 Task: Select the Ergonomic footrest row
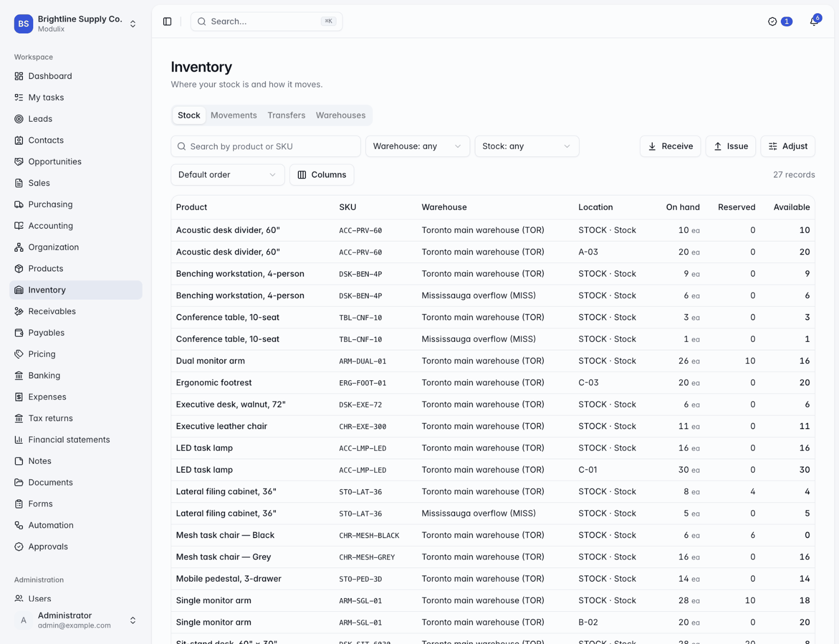click(x=493, y=383)
